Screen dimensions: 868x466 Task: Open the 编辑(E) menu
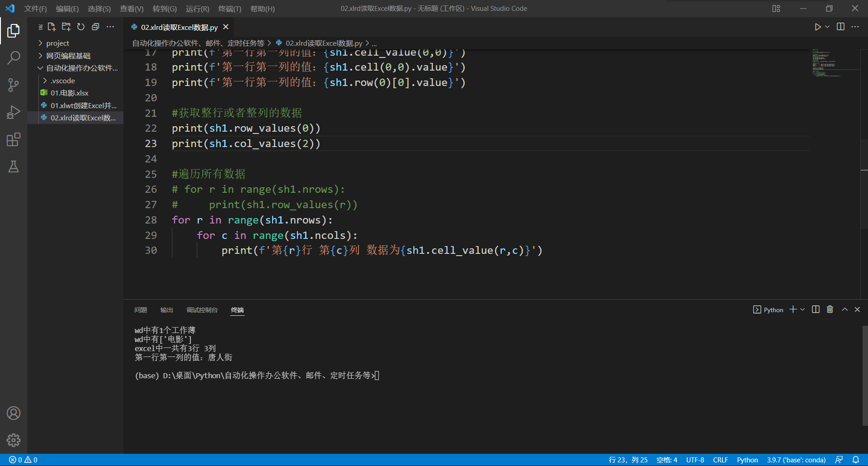(67, 9)
